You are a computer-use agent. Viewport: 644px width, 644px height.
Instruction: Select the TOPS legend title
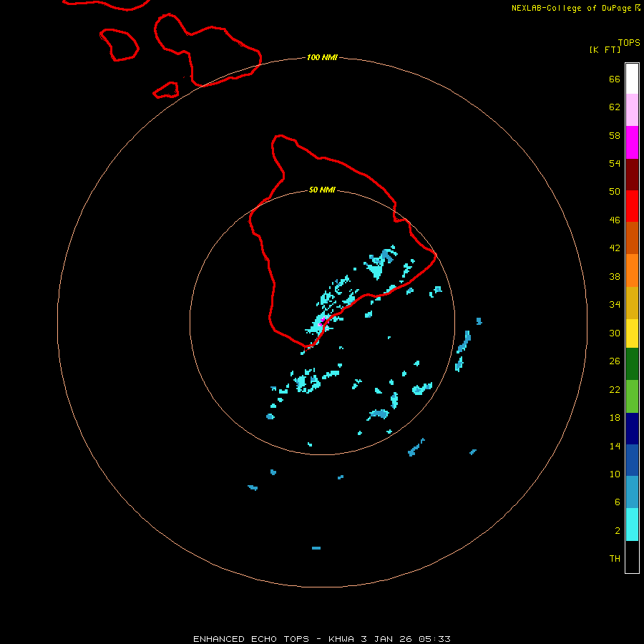point(629,42)
